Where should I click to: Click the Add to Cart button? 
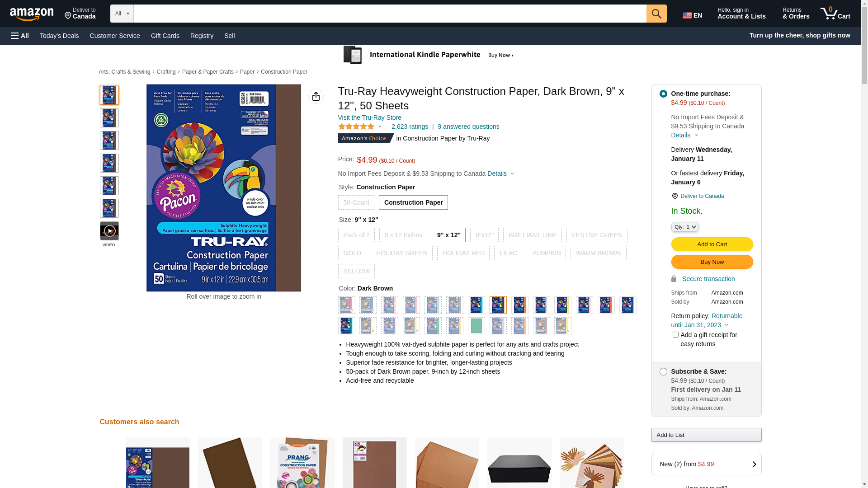tap(712, 244)
